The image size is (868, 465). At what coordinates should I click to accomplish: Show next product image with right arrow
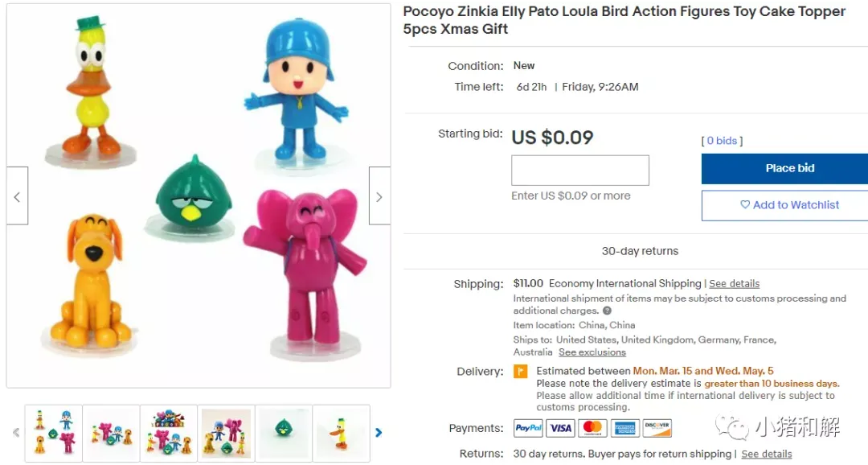click(x=379, y=195)
